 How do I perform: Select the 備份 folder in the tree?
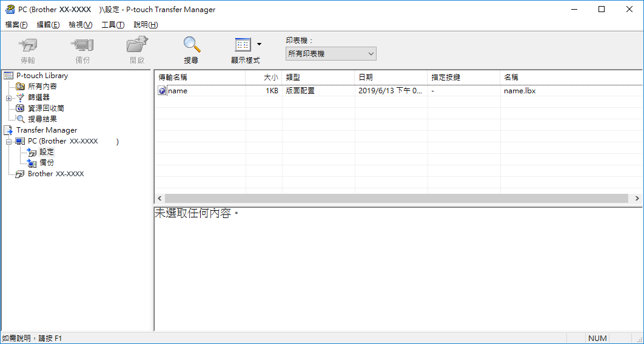tap(47, 163)
